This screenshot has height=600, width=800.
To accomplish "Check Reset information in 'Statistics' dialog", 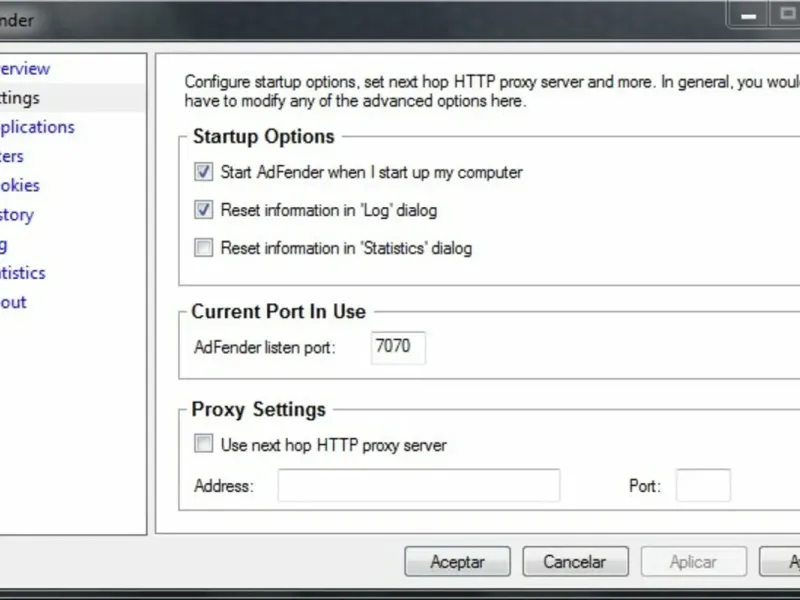I will point(203,247).
